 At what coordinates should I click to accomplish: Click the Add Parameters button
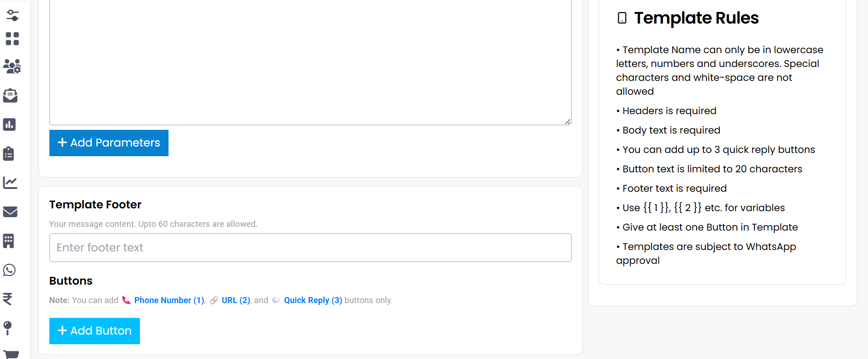click(108, 143)
